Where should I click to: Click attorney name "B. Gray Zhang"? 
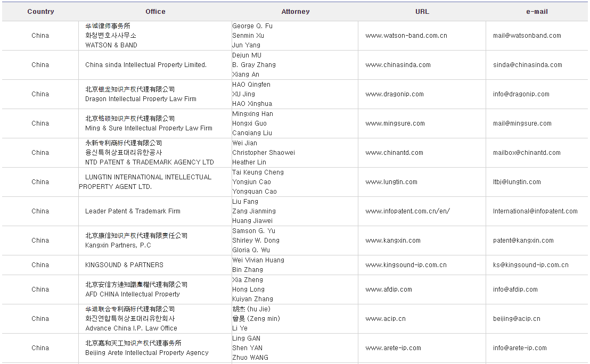click(254, 65)
